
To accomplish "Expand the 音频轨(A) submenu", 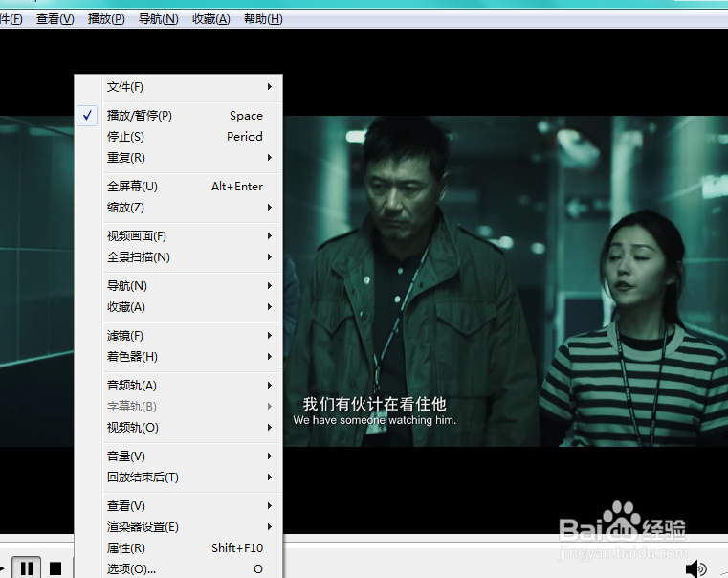I will pos(178,386).
